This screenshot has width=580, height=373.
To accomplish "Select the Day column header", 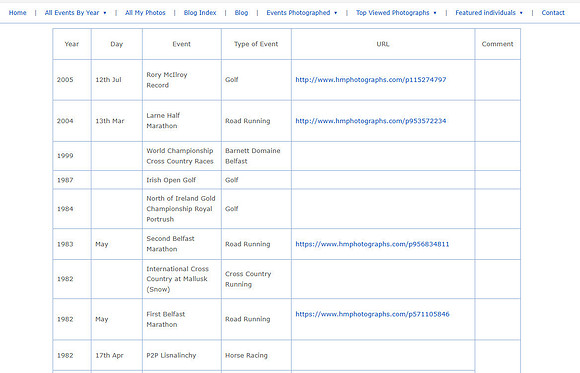I will [117, 44].
